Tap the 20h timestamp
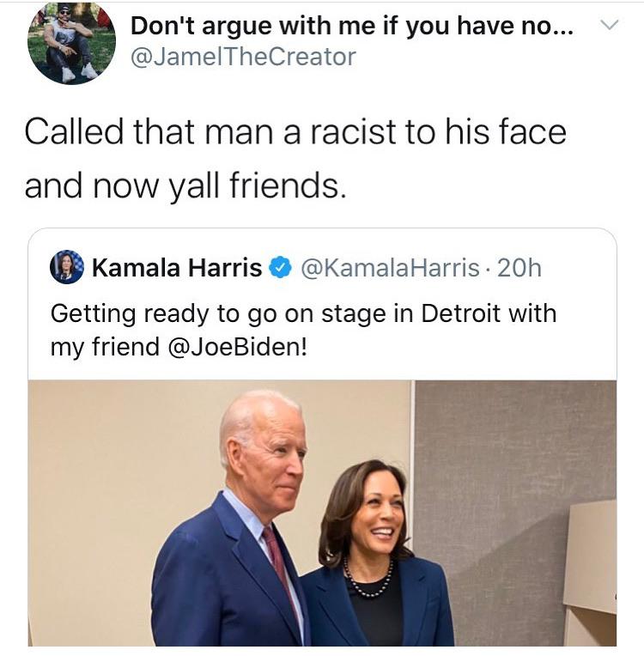This screenshot has width=644, height=656. [x=519, y=269]
